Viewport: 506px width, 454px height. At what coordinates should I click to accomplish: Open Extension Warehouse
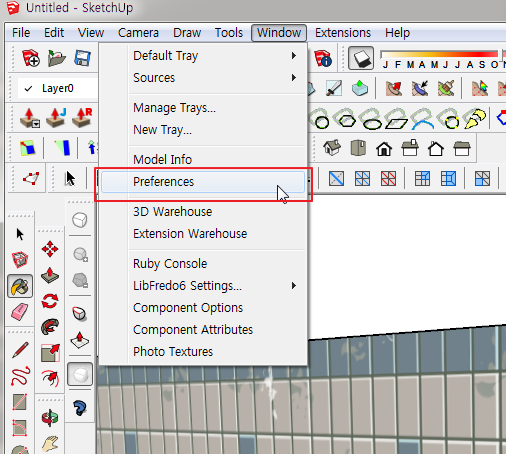pos(203,234)
